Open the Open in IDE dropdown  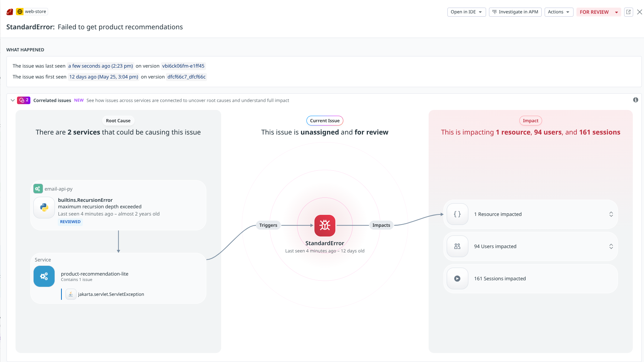pos(466,12)
